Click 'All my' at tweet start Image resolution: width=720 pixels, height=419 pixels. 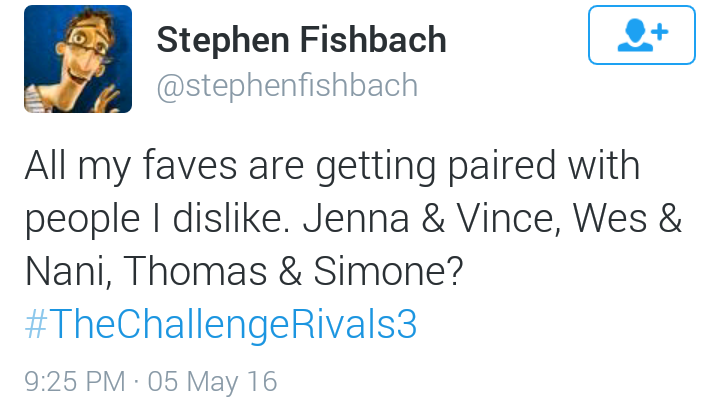(78, 166)
